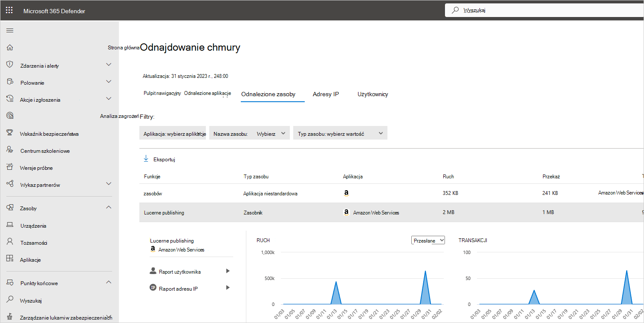This screenshot has width=644, height=323.
Task: Click the Przekaż column header
Action: pyautogui.click(x=551, y=176)
